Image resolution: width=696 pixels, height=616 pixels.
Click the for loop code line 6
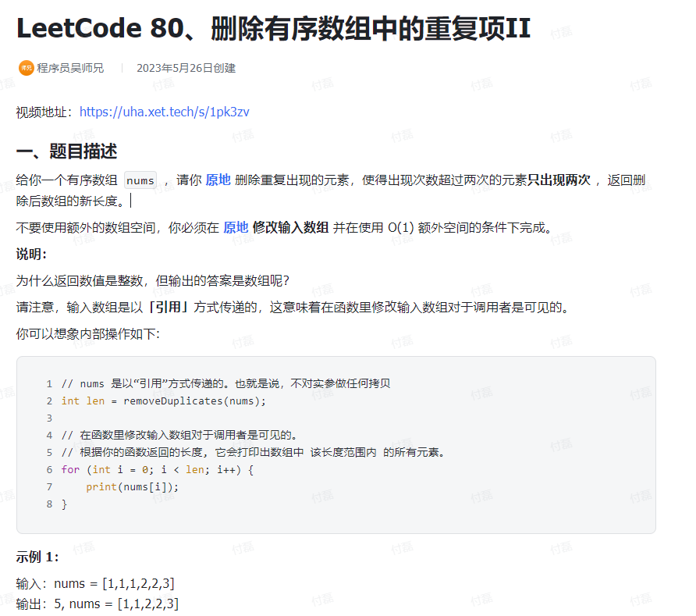pos(158,470)
